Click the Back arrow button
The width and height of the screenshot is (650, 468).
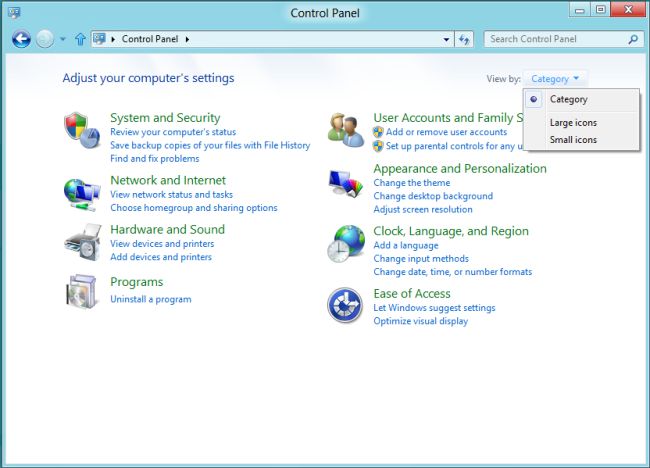(x=21, y=39)
